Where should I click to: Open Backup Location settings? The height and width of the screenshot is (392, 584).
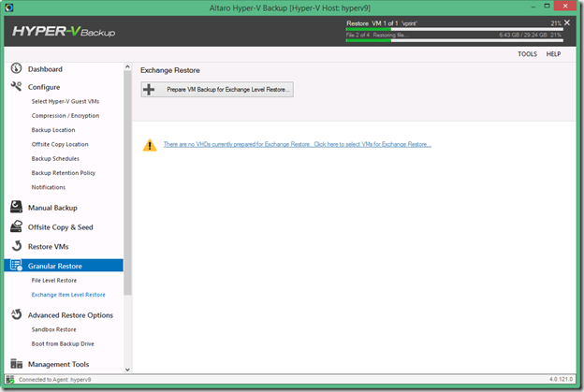pyautogui.click(x=53, y=130)
